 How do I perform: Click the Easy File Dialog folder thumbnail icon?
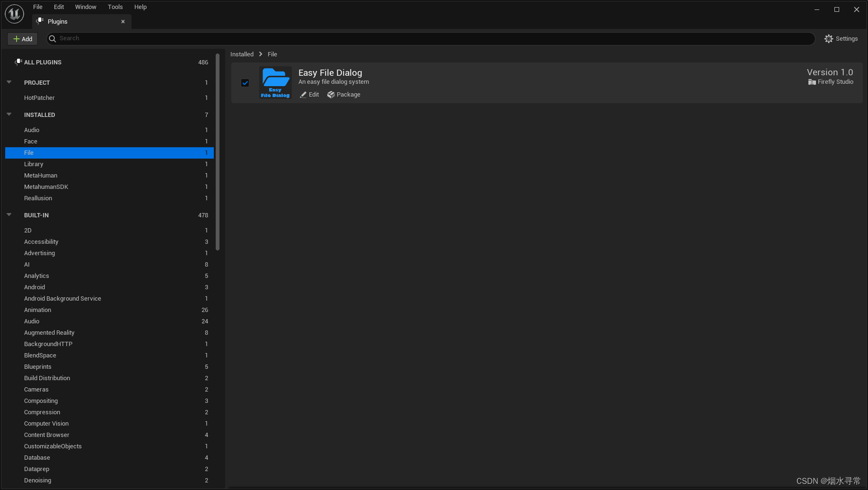coord(275,82)
